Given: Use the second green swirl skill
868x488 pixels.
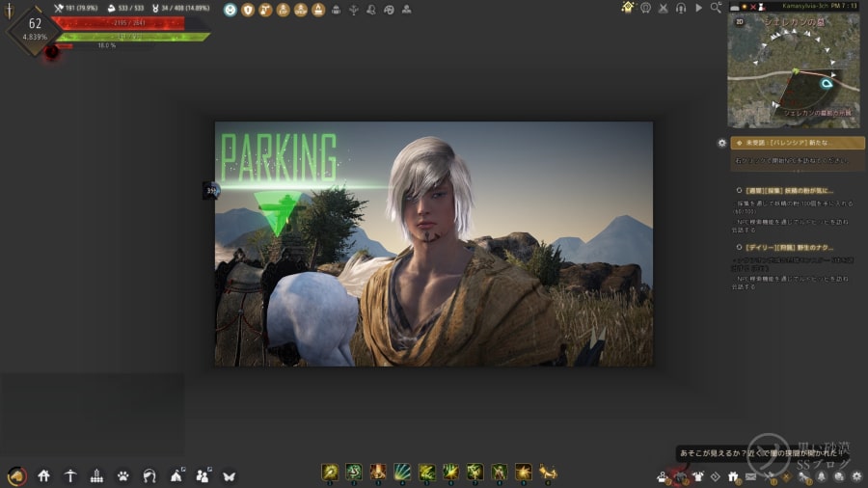Looking at the screenshot, I should point(354,472).
